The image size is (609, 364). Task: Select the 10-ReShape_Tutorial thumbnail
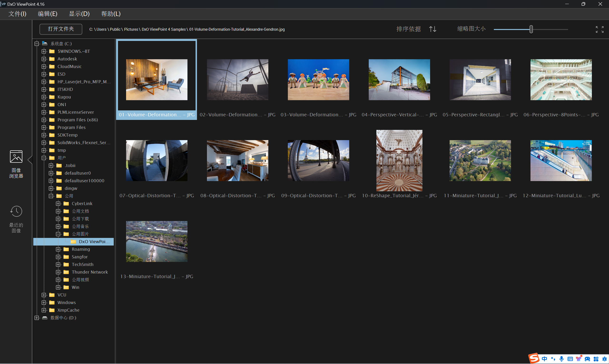(399, 161)
